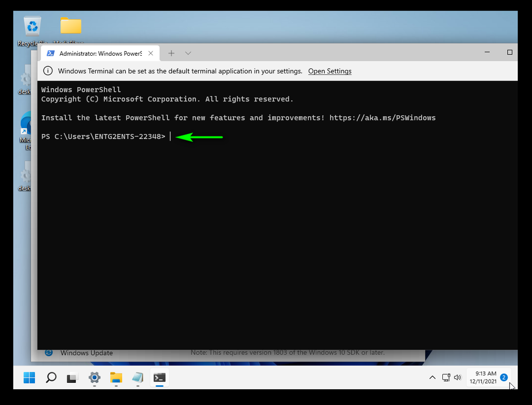Click the Copyright Microsoft Corporation line
Screen dimensions: 532x405
[167, 99]
